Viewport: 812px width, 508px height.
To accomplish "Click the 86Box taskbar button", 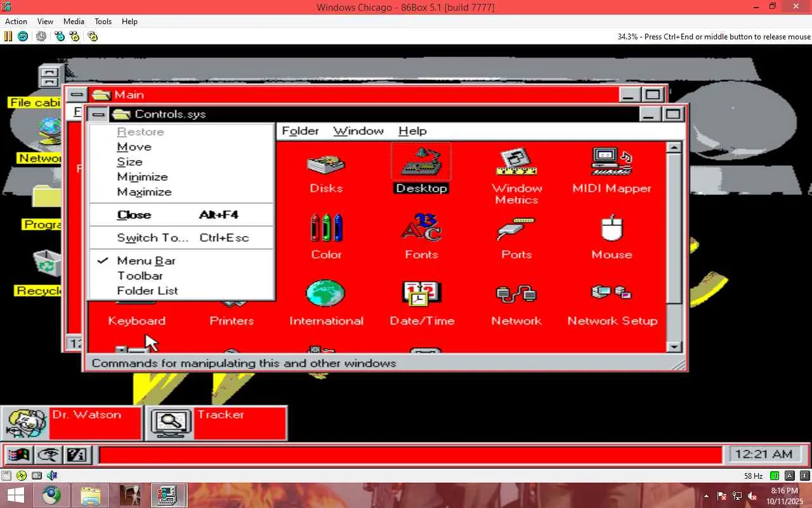I will pyautogui.click(x=168, y=495).
